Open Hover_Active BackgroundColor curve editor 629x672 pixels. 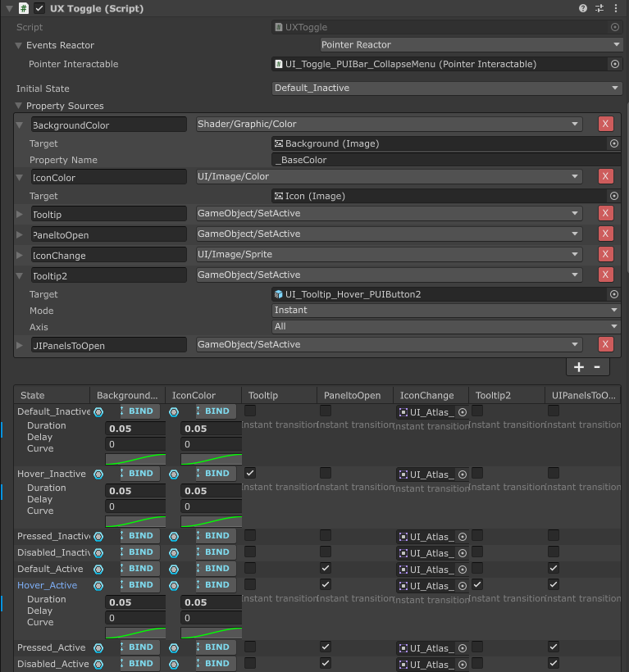click(135, 633)
